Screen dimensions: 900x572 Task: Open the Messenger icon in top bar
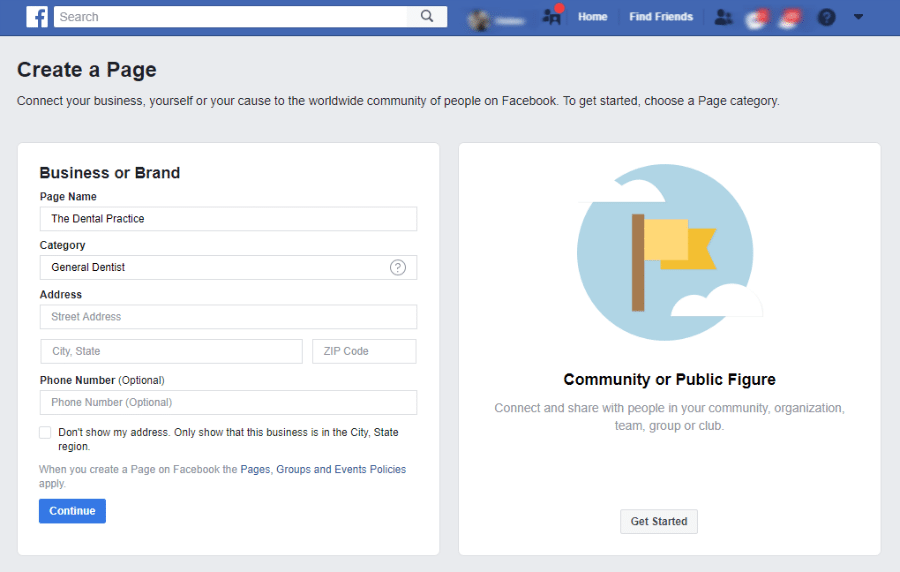pyautogui.click(x=757, y=18)
